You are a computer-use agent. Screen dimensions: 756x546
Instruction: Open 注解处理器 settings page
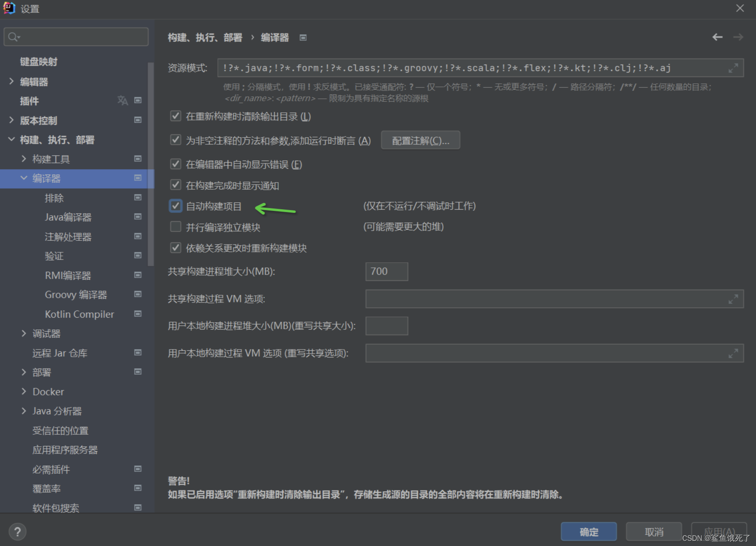(x=68, y=237)
